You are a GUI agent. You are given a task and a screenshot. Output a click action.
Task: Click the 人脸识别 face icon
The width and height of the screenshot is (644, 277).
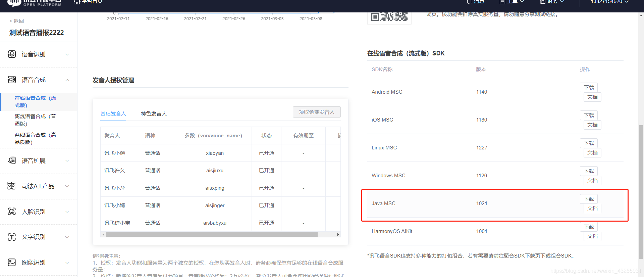(x=12, y=212)
